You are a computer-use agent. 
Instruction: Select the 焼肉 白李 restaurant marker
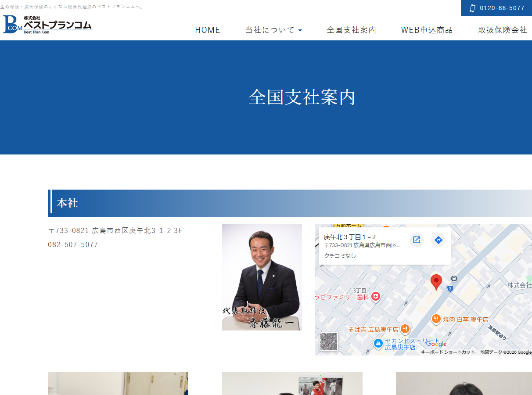[436, 319]
